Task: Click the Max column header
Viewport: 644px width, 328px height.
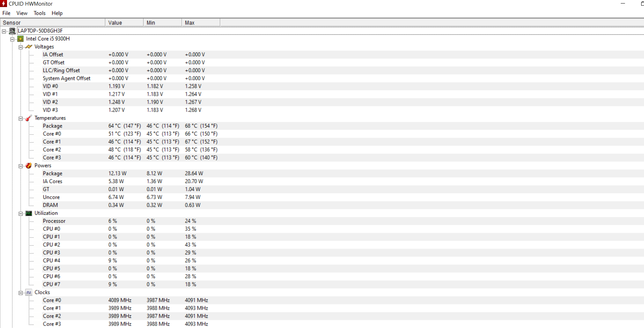Action: [201, 23]
